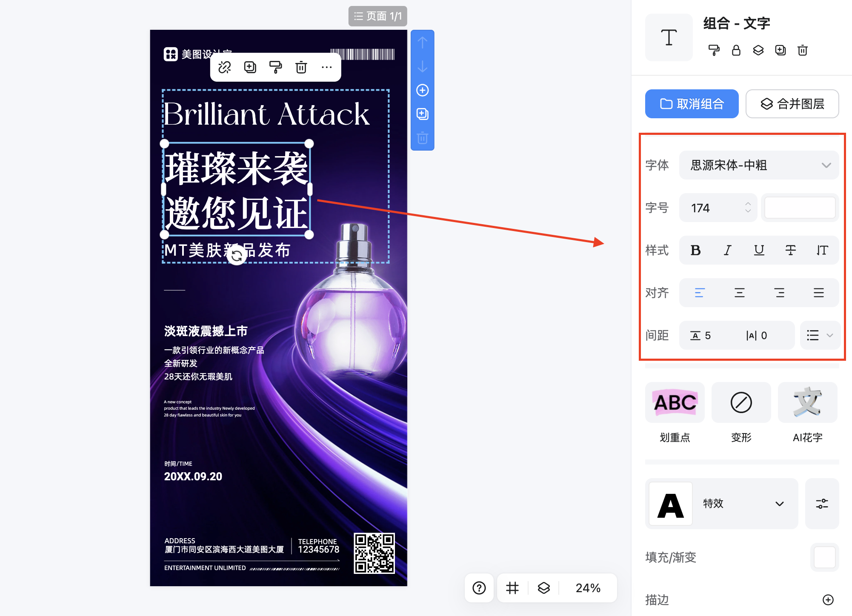Open the layers panel from the bottom bar
852x616 pixels.
543,588
